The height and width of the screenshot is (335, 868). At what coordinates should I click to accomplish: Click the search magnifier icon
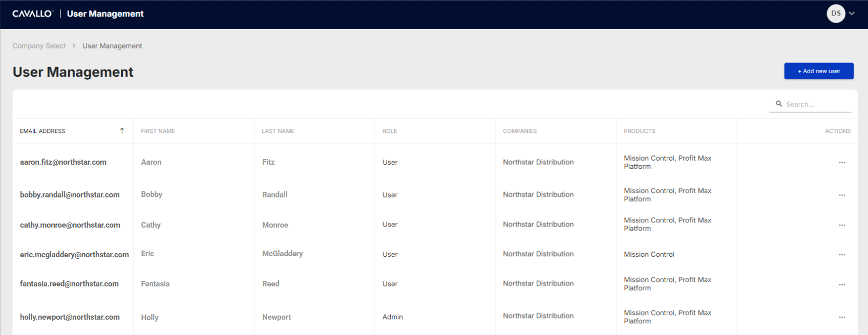point(779,104)
